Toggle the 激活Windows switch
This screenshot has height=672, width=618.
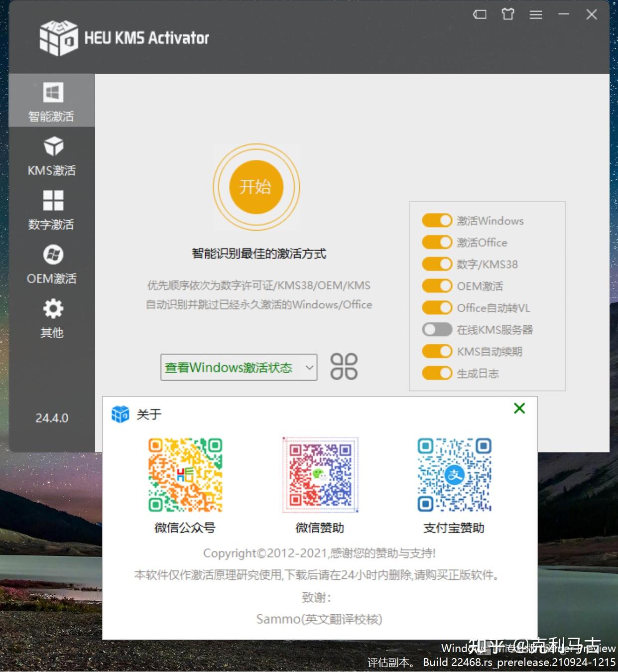(x=437, y=220)
